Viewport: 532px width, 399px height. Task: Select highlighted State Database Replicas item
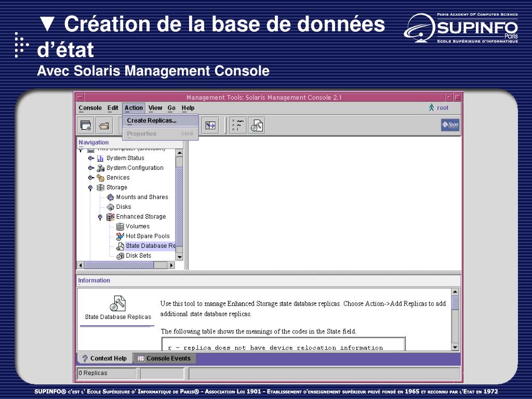coord(150,246)
